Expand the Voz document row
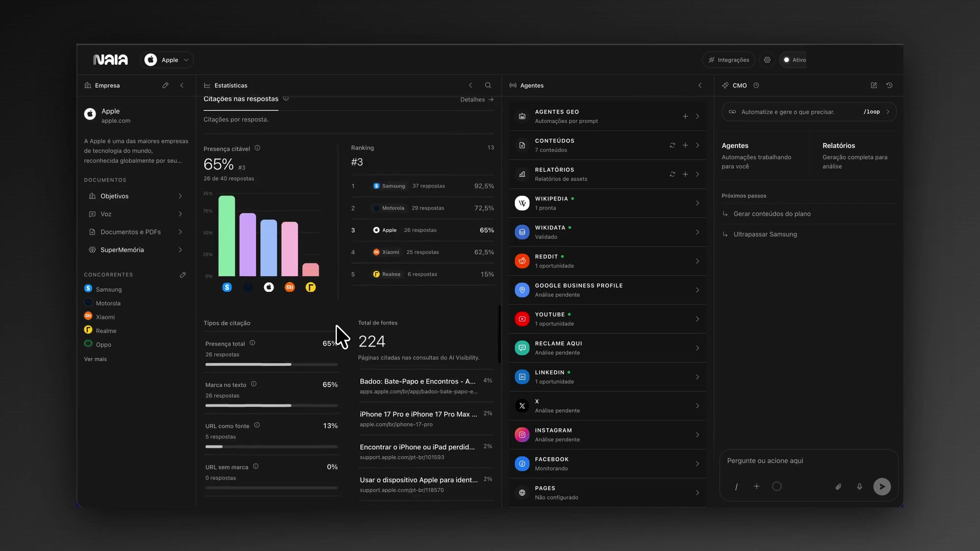980x551 pixels. click(x=136, y=214)
